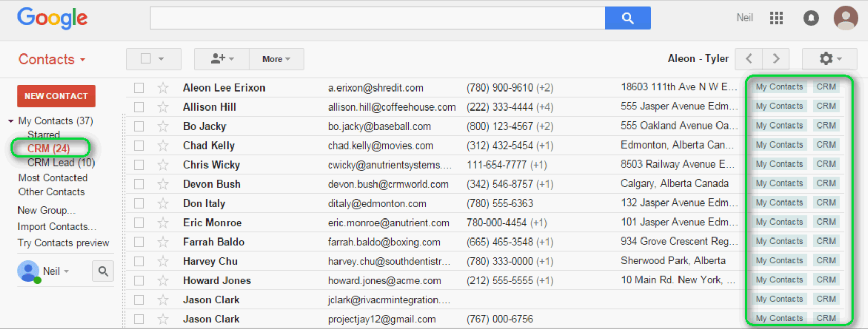Select the Chad Kelly checkbox
The height and width of the screenshot is (329, 868).
tap(139, 145)
